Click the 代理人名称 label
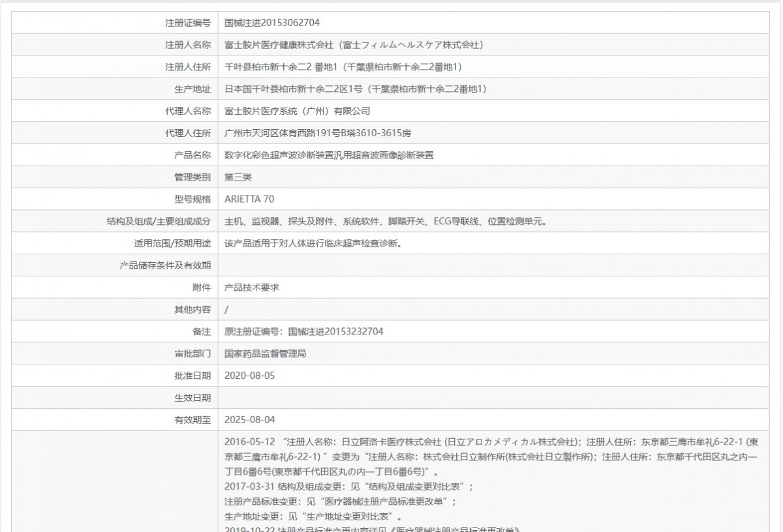Image resolution: width=783 pixels, height=532 pixels. pyautogui.click(x=188, y=111)
